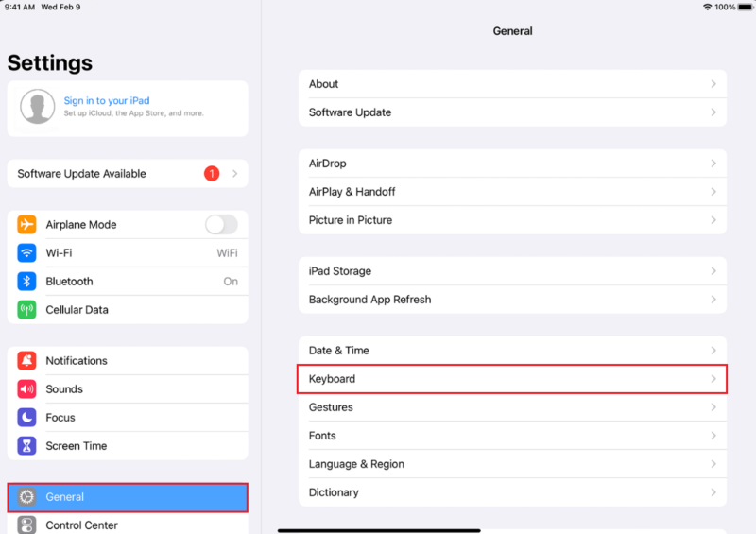Image resolution: width=756 pixels, height=534 pixels.
Task: Tap chevron beside Software Update Available
Action: click(x=234, y=174)
